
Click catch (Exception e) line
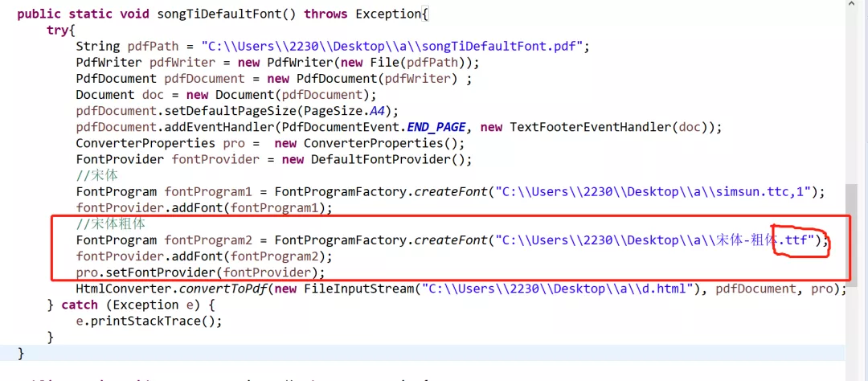pos(131,305)
